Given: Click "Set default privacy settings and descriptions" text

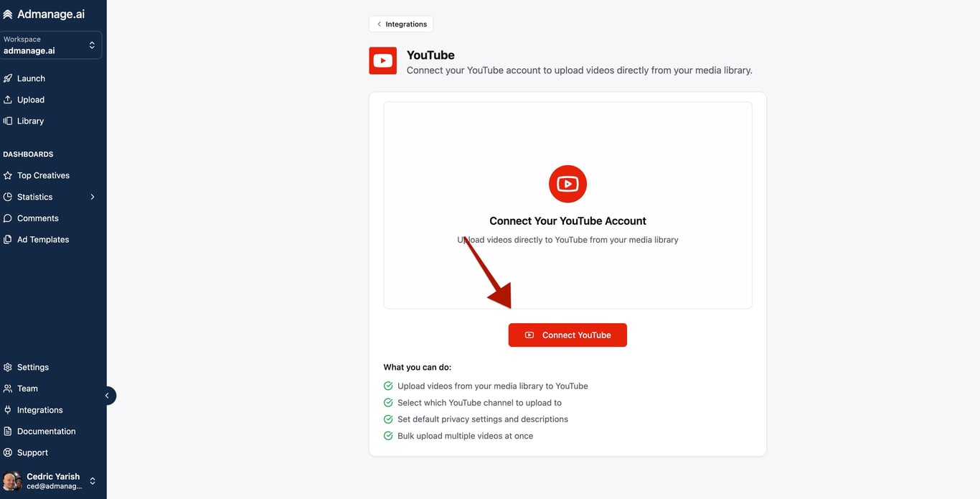Looking at the screenshot, I should coord(483,419).
